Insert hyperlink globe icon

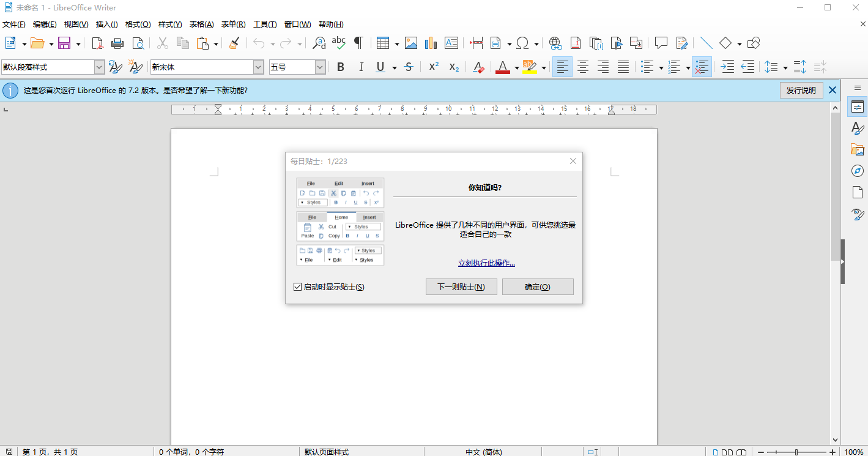(555, 43)
